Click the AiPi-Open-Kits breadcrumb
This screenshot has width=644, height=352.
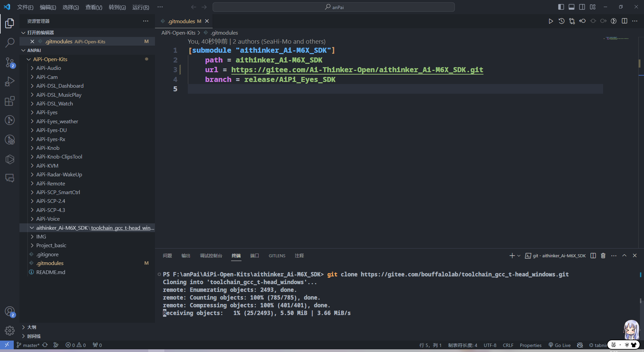178,33
